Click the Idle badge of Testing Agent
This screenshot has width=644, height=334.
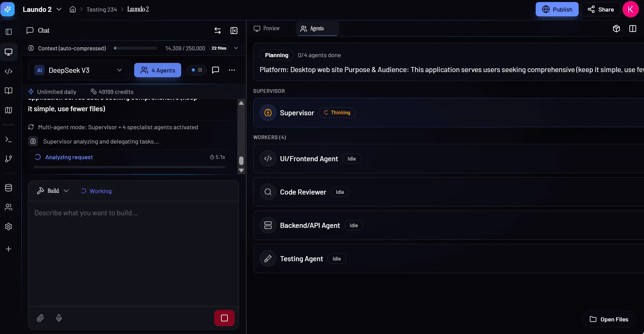(x=336, y=258)
